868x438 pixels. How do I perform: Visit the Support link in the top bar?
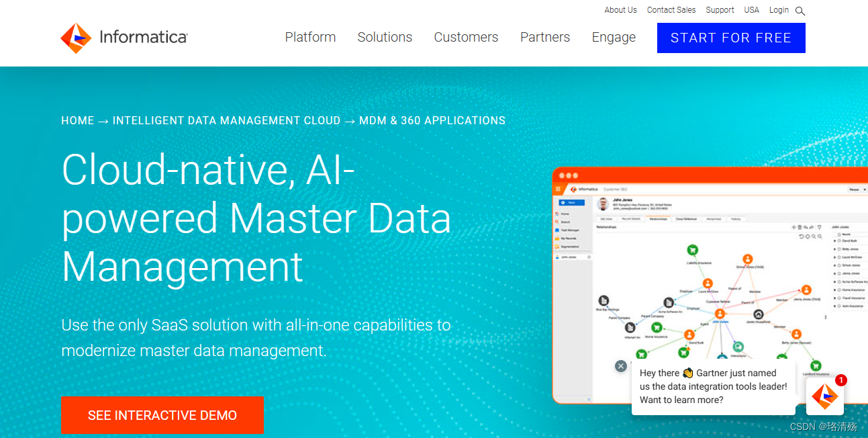pyautogui.click(x=720, y=10)
